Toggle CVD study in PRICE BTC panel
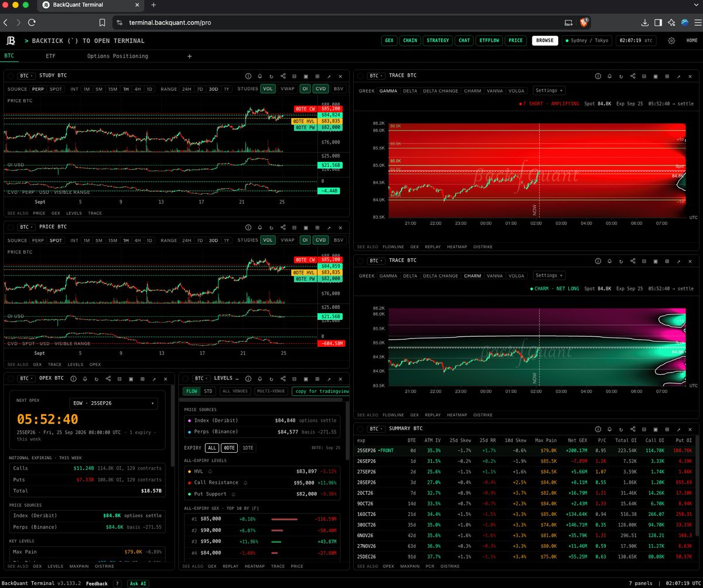This screenshot has width=703, height=588. coord(320,240)
